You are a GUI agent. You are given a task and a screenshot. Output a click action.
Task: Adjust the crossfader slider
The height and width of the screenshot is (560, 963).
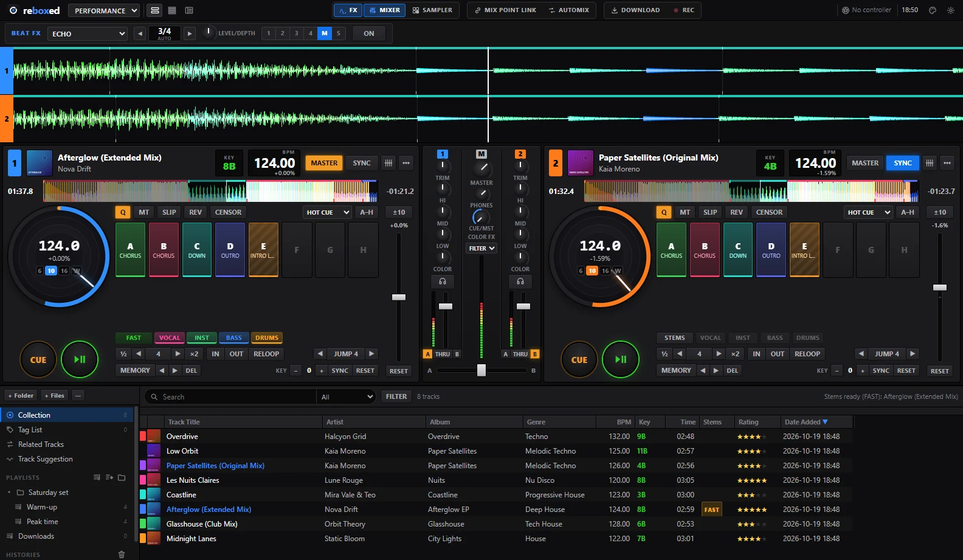point(481,370)
